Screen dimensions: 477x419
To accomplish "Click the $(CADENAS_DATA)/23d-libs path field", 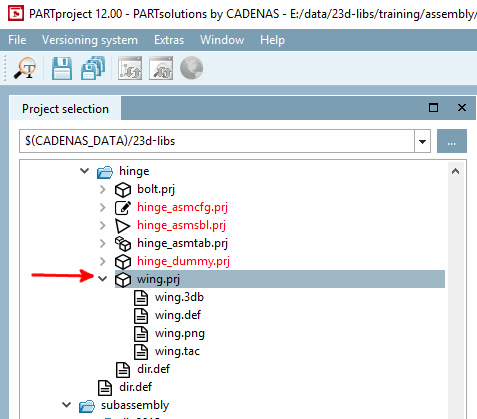I will (x=217, y=141).
